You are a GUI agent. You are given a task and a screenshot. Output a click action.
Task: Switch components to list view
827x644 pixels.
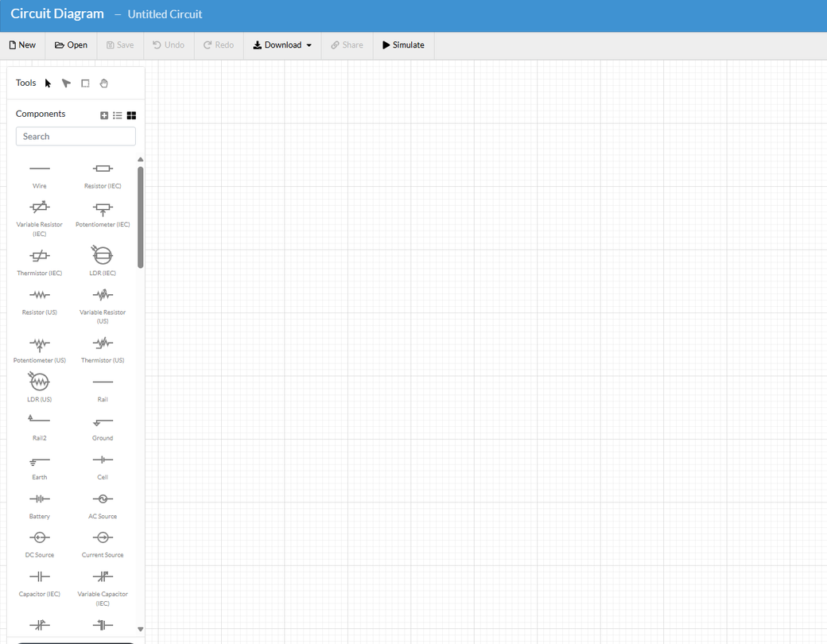118,115
